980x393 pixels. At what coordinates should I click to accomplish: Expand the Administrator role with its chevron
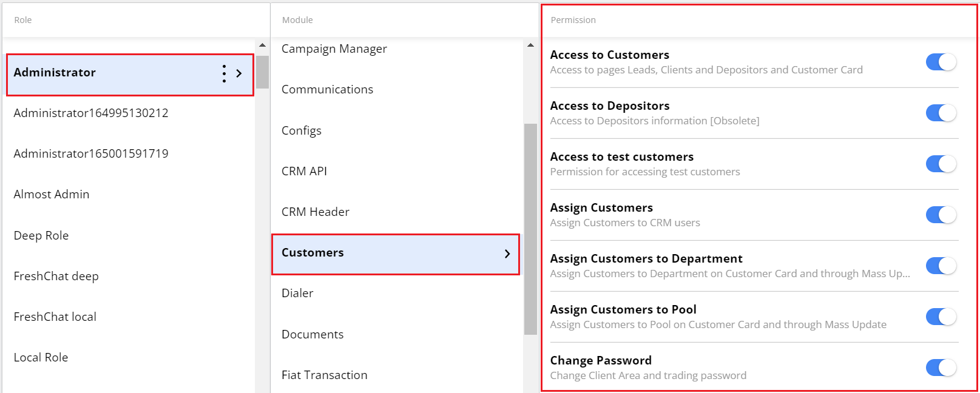pos(239,73)
